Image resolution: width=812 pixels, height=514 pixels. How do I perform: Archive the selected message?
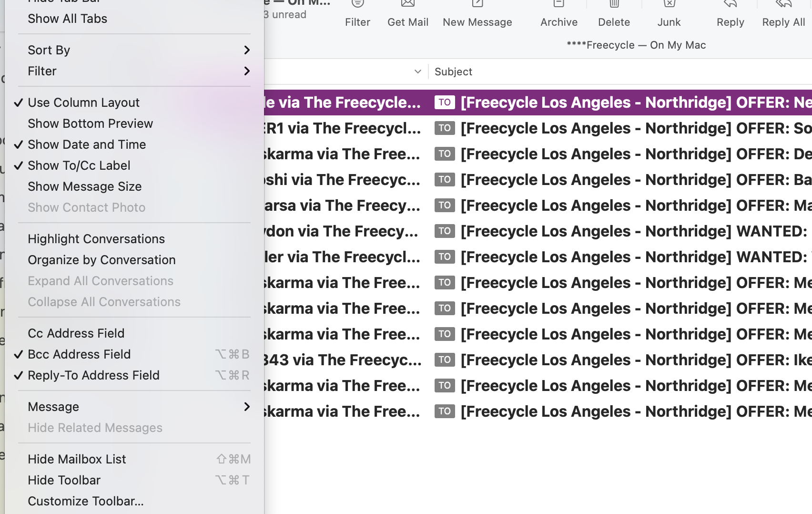click(559, 4)
